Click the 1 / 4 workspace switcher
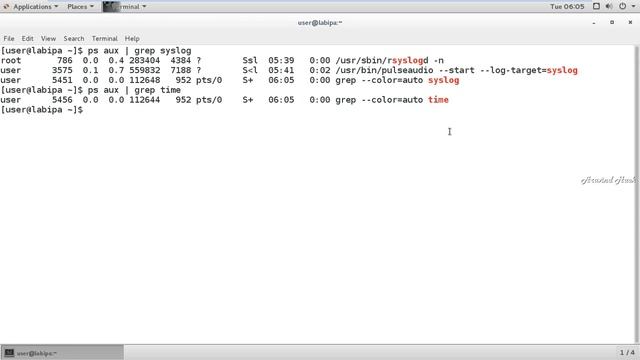 click(x=627, y=352)
